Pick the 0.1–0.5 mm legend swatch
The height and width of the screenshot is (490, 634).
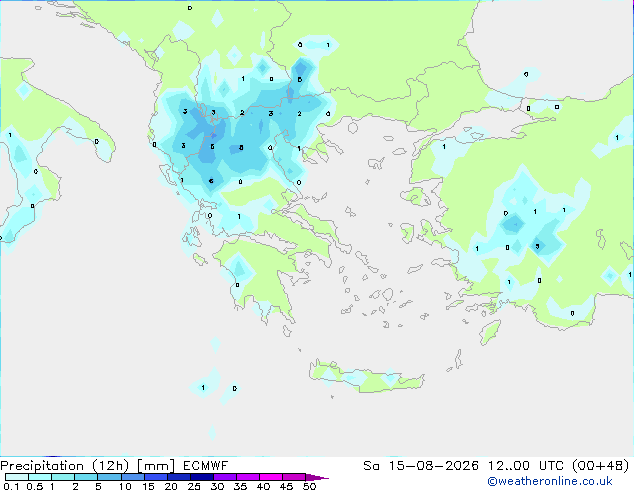17,477
